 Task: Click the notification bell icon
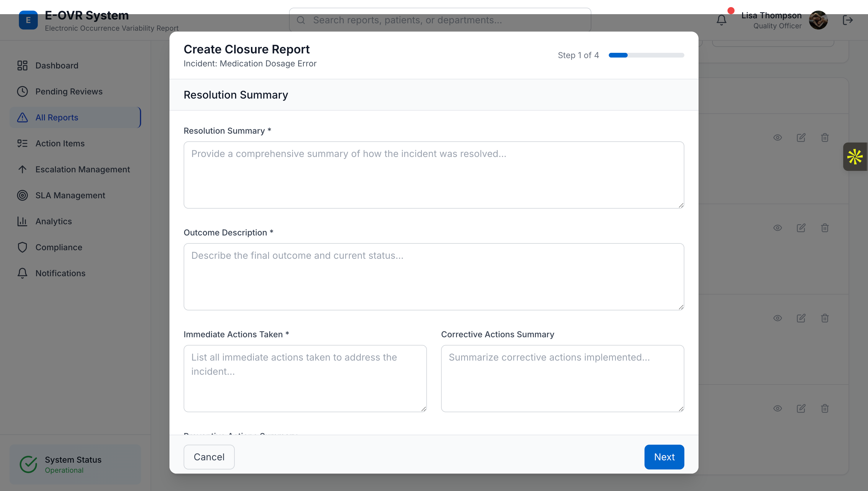[x=721, y=20]
